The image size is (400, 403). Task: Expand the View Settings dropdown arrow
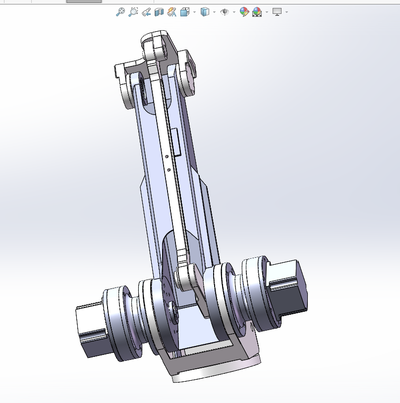(x=287, y=13)
